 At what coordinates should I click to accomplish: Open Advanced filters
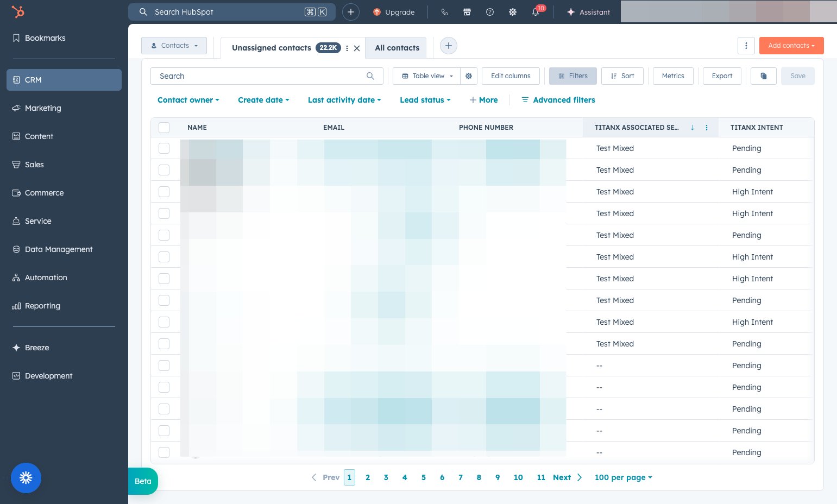point(558,100)
